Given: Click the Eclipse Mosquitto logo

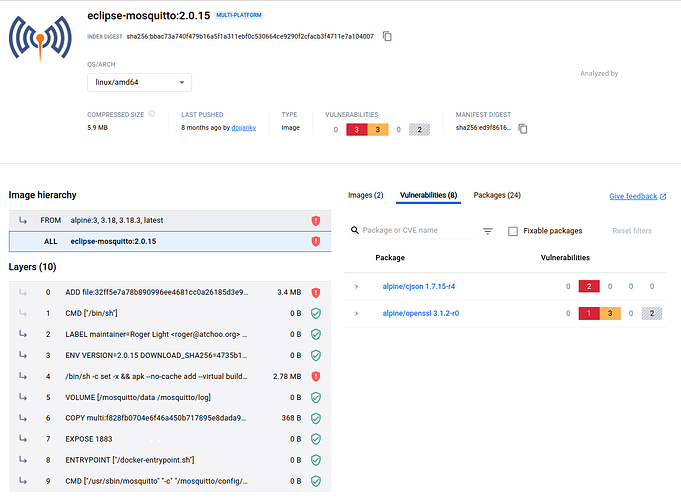Looking at the screenshot, I should (40, 38).
